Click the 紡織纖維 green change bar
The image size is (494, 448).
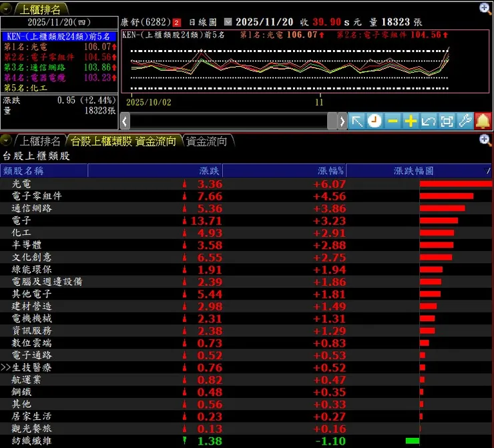413,441
